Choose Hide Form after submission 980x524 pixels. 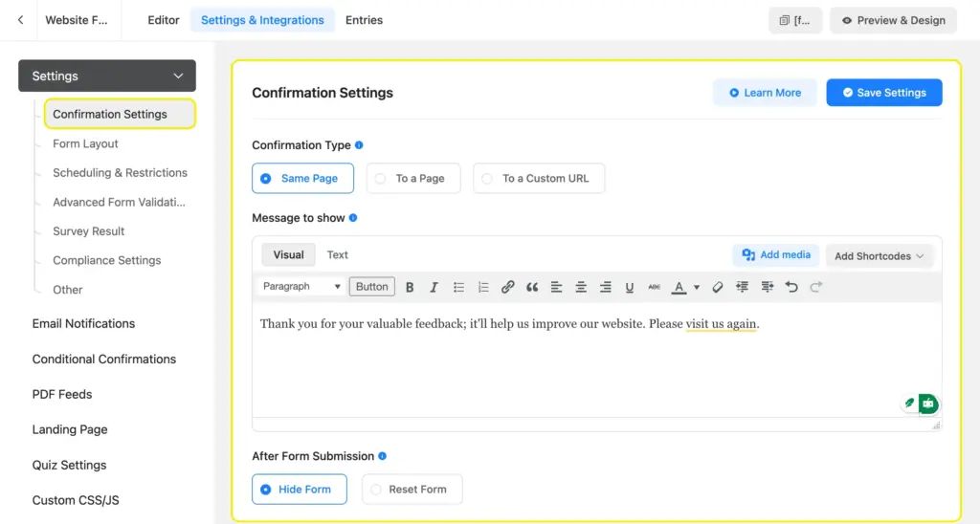pyautogui.click(x=300, y=489)
